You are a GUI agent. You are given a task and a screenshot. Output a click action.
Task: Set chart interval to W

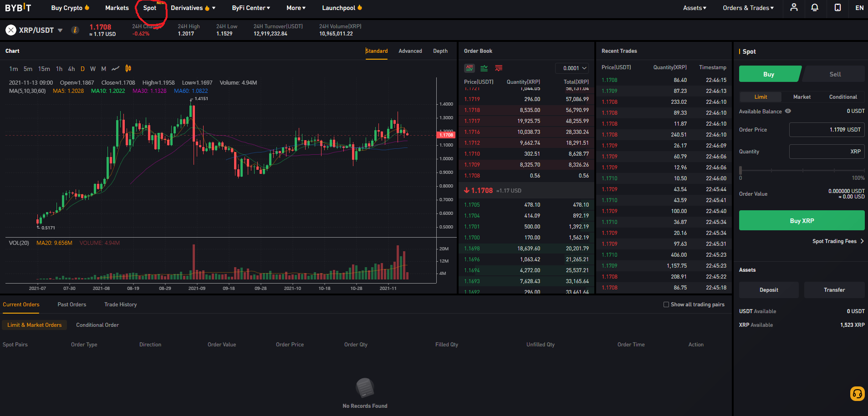[x=93, y=69]
